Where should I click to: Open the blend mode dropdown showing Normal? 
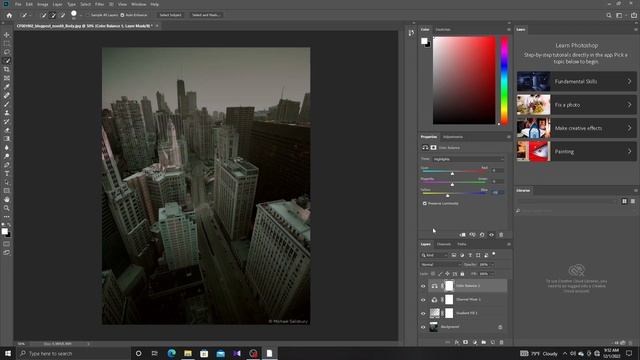(x=441, y=264)
